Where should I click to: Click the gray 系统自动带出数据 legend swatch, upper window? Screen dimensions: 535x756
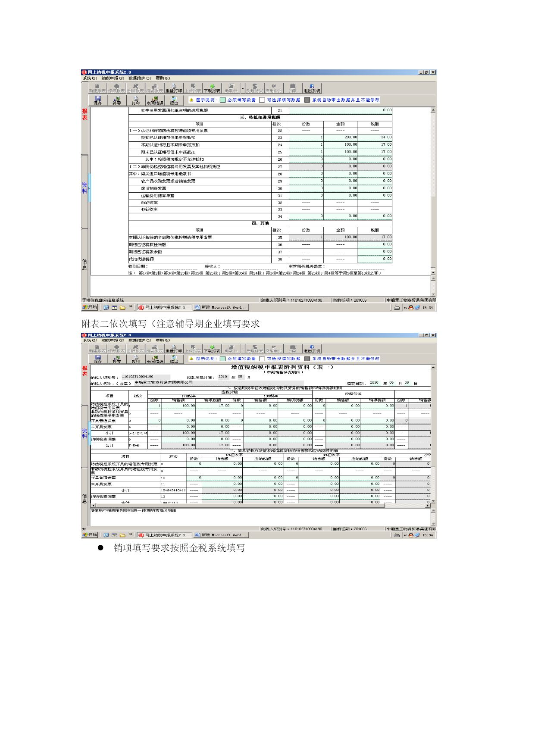click(307, 100)
